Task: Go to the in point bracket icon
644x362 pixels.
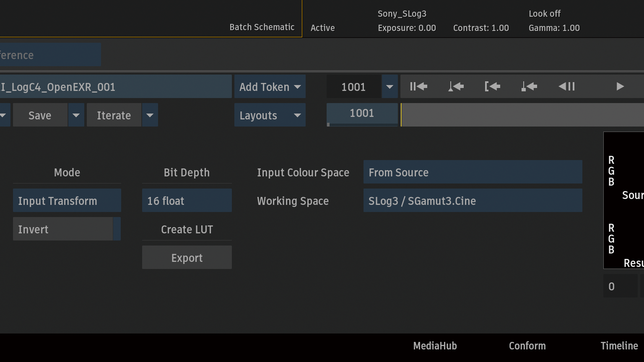Action: coord(492,87)
